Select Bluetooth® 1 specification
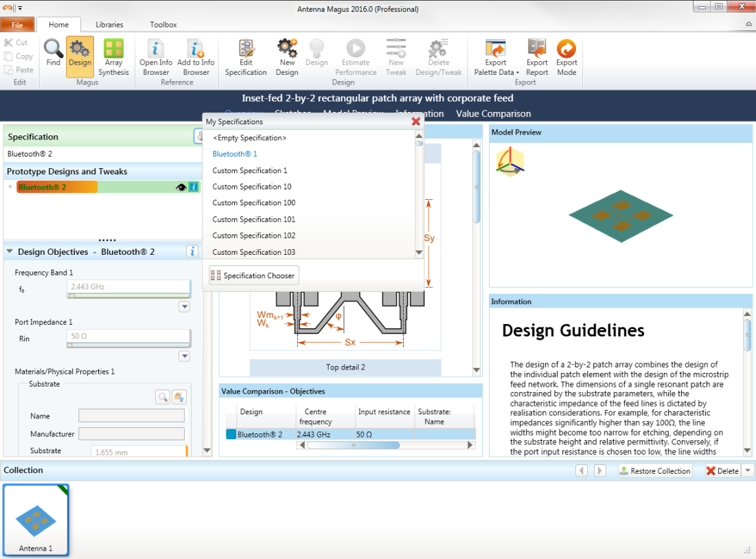 pyautogui.click(x=235, y=154)
